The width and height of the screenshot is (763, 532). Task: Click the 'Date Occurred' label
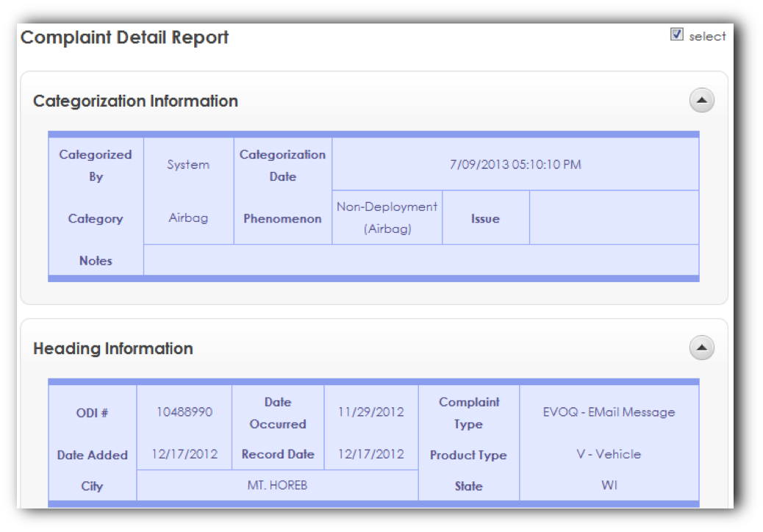pyautogui.click(x=277, y=413)
